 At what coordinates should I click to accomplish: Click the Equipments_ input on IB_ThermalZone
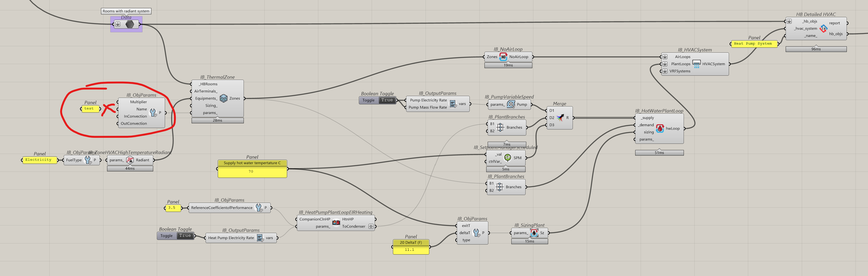click(x=206, y=98)
